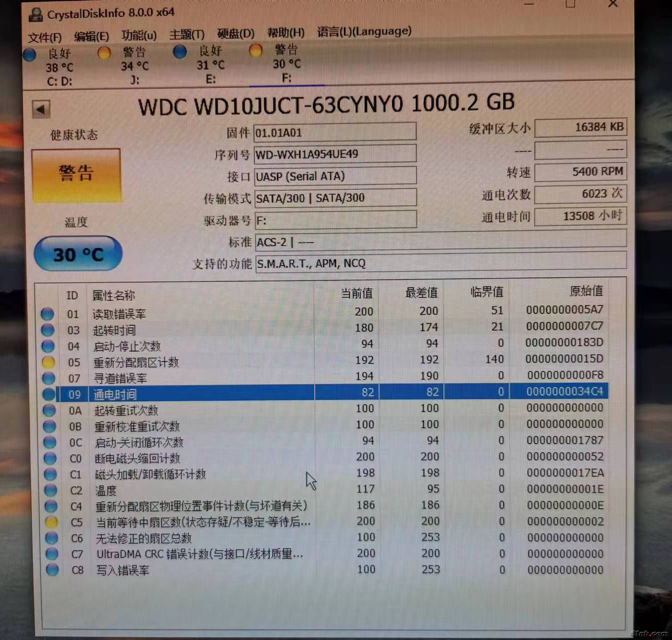The height and width of the screenshot is (640, 672).
Task: Select the 读取错误率 attribute row
Action: point(323,312)
